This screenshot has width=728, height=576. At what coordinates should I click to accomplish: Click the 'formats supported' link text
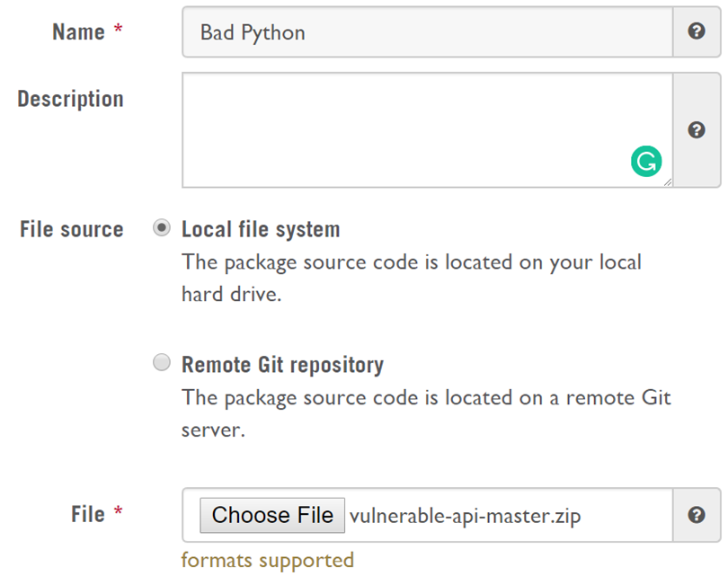pos(268,560)
